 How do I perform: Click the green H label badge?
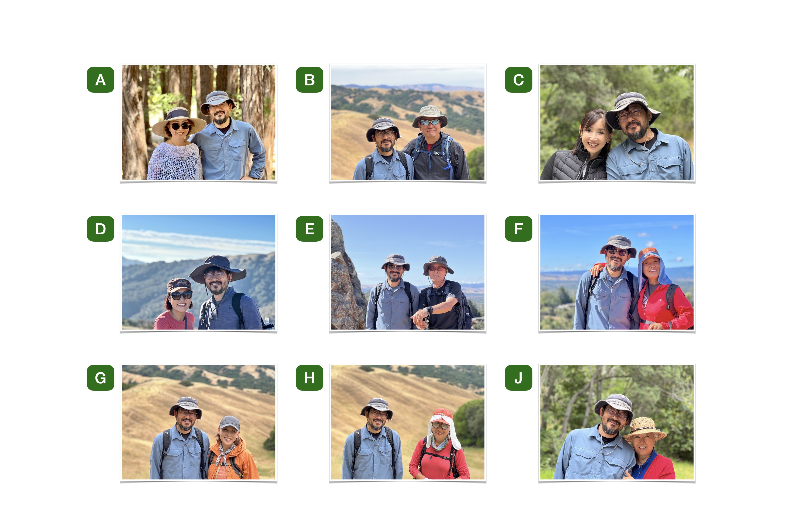point(309,378)
